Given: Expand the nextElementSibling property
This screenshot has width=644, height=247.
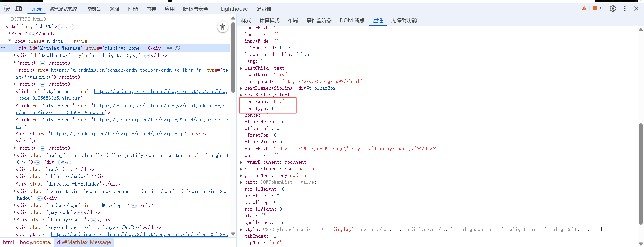Looking at the screenshot, I should click(x=241, y=88).
